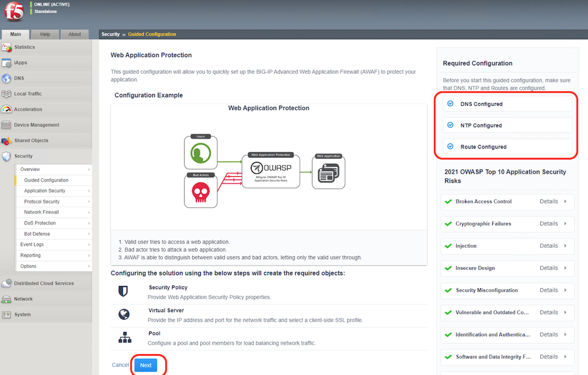Image resolution: width=588 pixels, height=375 pixels.
Task: Click the blue Next button
Action: coord(146,365)
